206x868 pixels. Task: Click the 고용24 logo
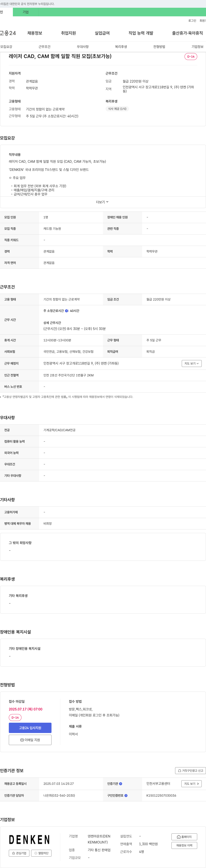pyautogui.click(x=8, y=33)
